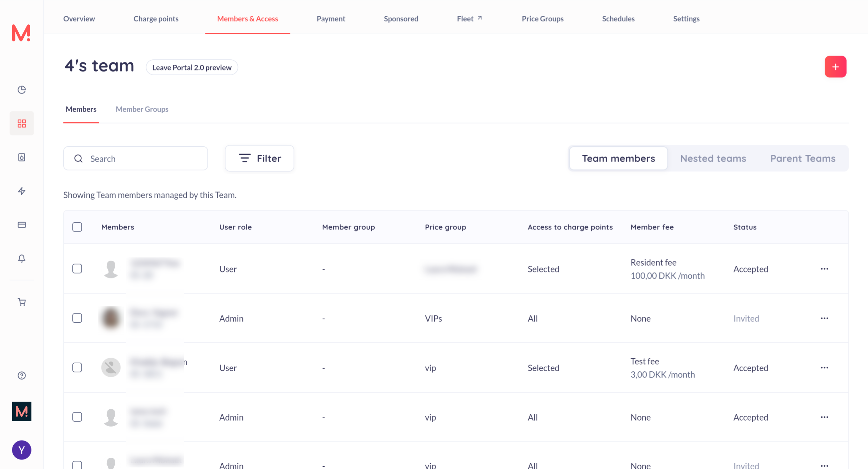
Task: Open the shopping cart sidebar icon
Action: (22, 302)
